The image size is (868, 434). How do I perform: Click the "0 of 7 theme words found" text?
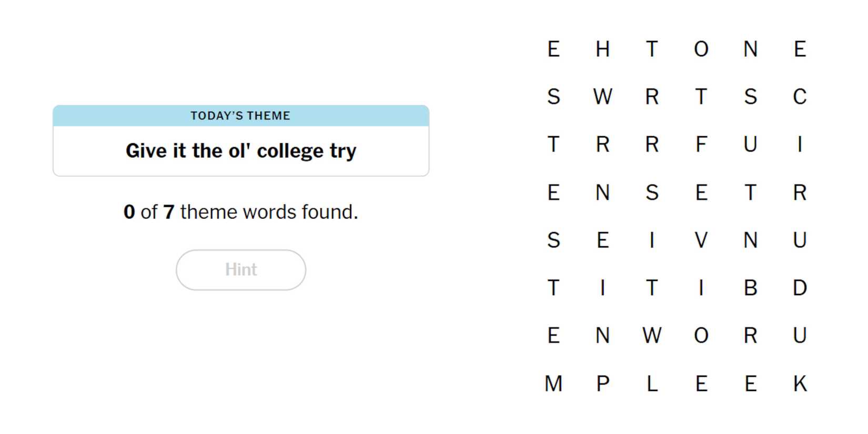tap(241, 212)
